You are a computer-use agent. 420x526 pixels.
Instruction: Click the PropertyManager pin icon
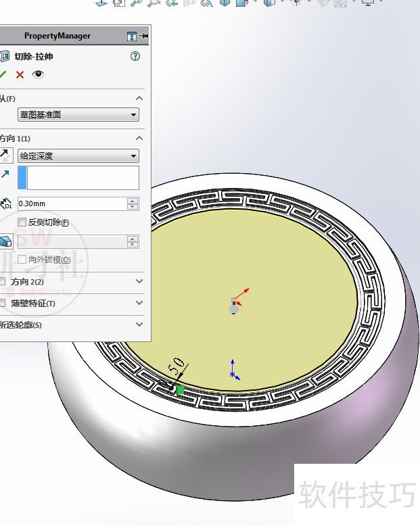[x=144, y=36]
